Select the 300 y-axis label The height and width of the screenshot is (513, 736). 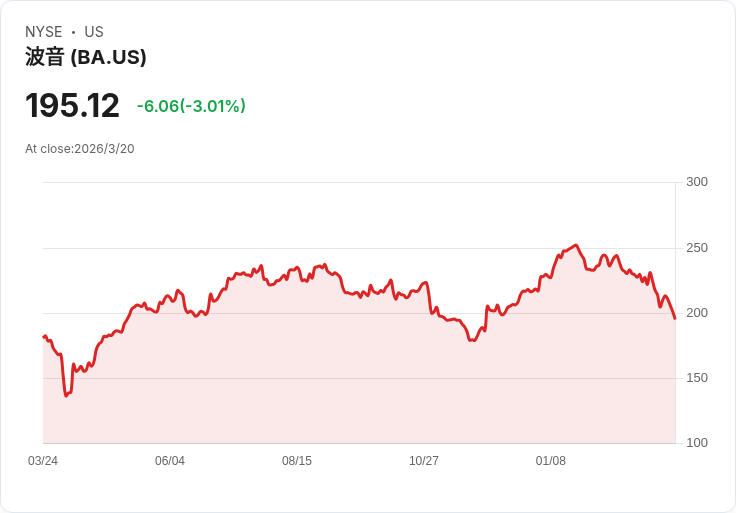tap(697, 182)
